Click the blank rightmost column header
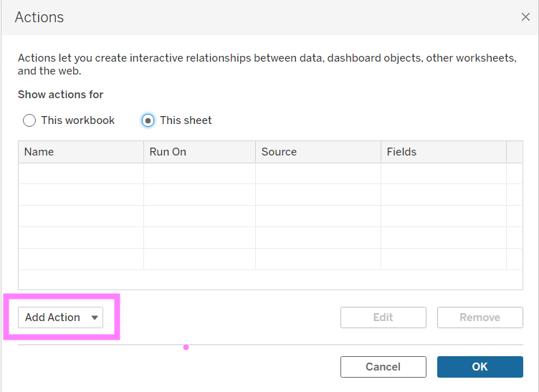Screen dimensions: 539x392 click(515, 152)
